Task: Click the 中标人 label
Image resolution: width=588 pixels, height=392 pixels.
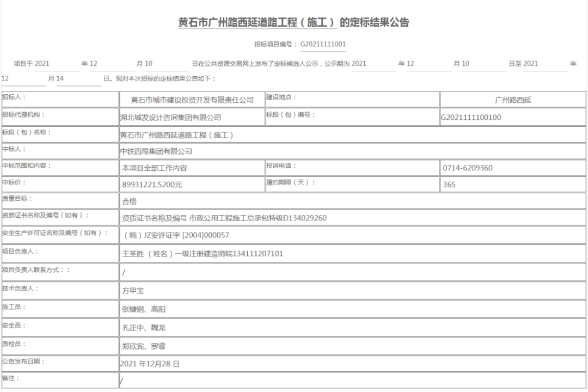Action: coord(14,149)
